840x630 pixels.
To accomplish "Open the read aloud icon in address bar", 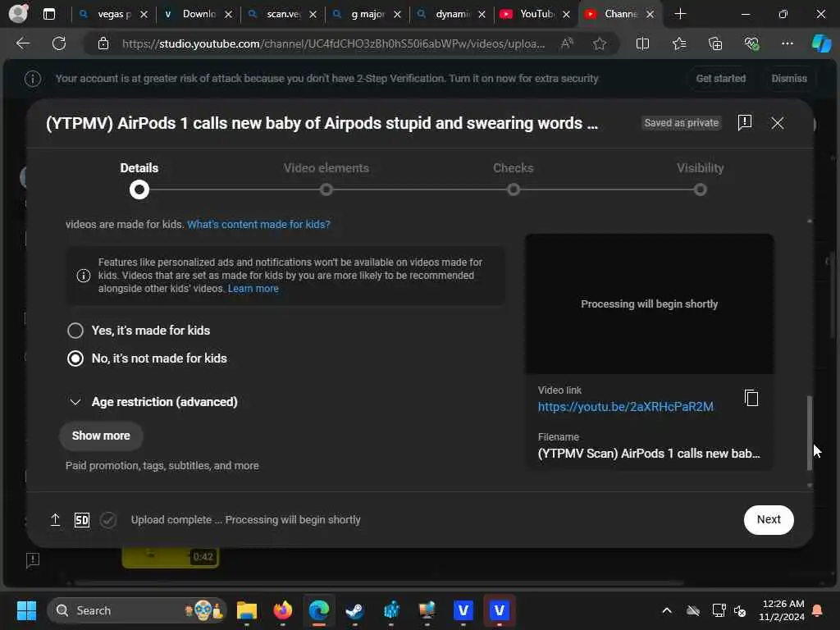I will click(567, 43).
